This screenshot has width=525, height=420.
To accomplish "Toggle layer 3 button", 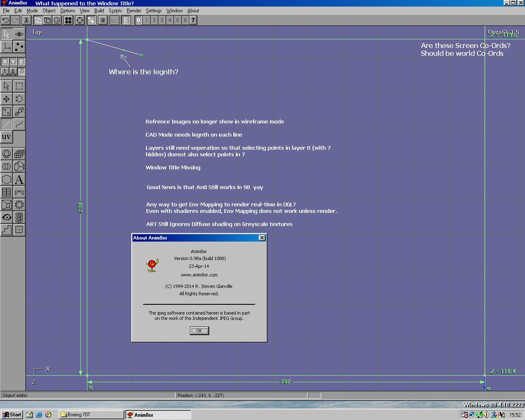I will 162,20.
